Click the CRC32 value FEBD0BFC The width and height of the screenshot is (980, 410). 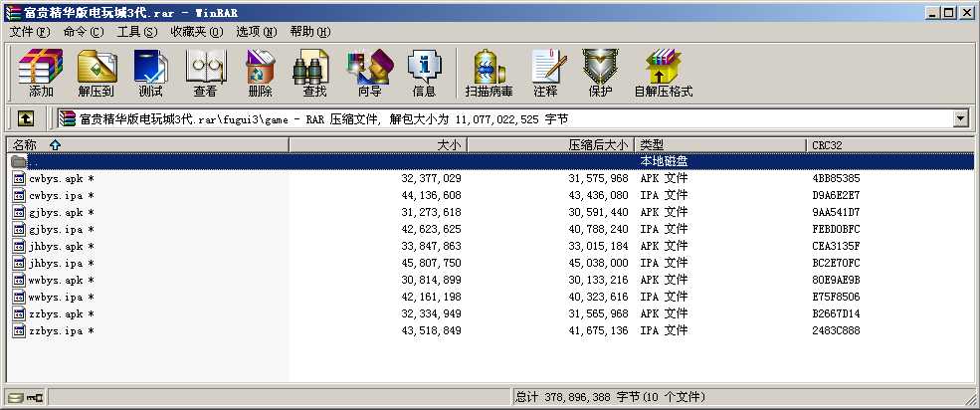[836, 229]
